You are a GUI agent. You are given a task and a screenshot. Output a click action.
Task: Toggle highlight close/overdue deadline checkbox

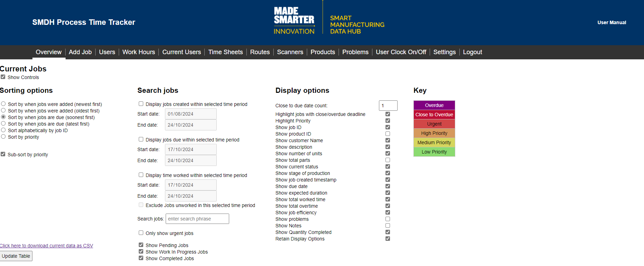(388, 114)
